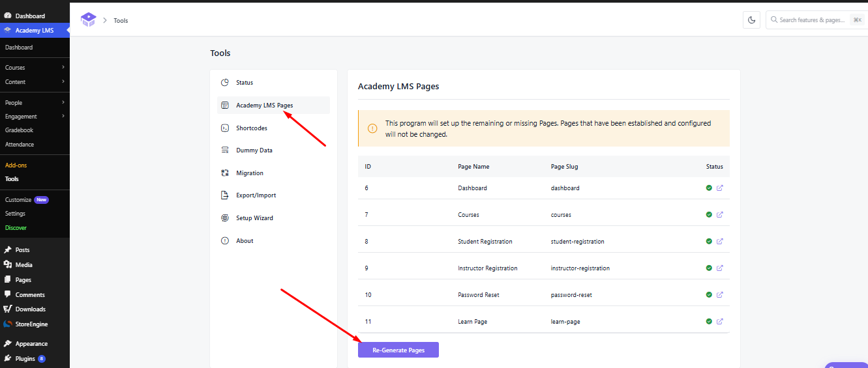Open Customize New in sidebar
This screenshot has width=868, height=368.
[26, 200]
